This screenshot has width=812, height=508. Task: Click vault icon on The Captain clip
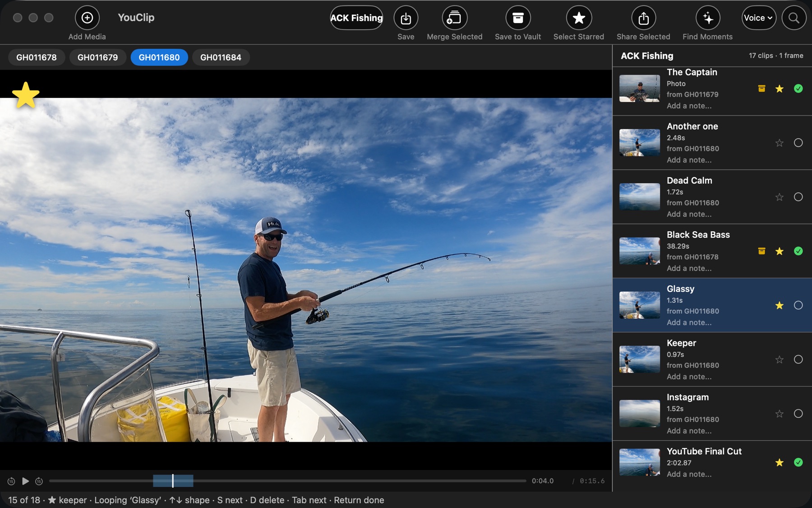[761, 89]
